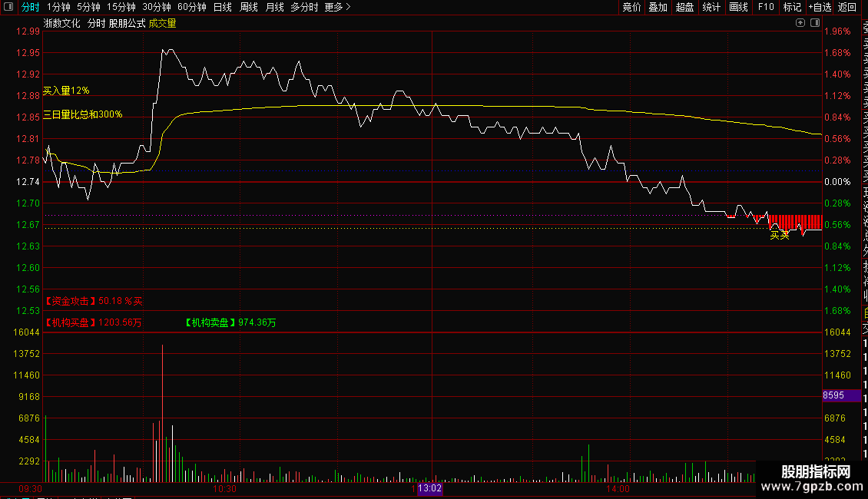Expand the 更多 periods menu

337,7
